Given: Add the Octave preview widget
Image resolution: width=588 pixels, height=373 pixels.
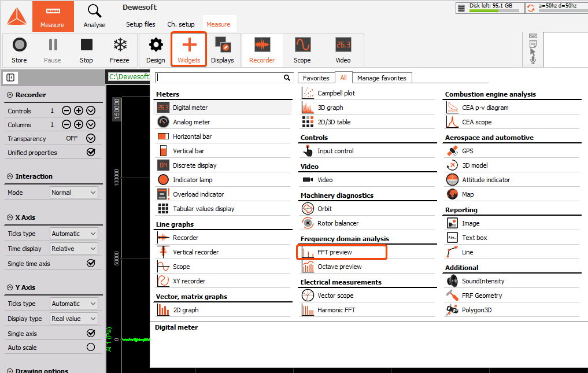Looking at the screenshot, I should [x=368, y=267].
